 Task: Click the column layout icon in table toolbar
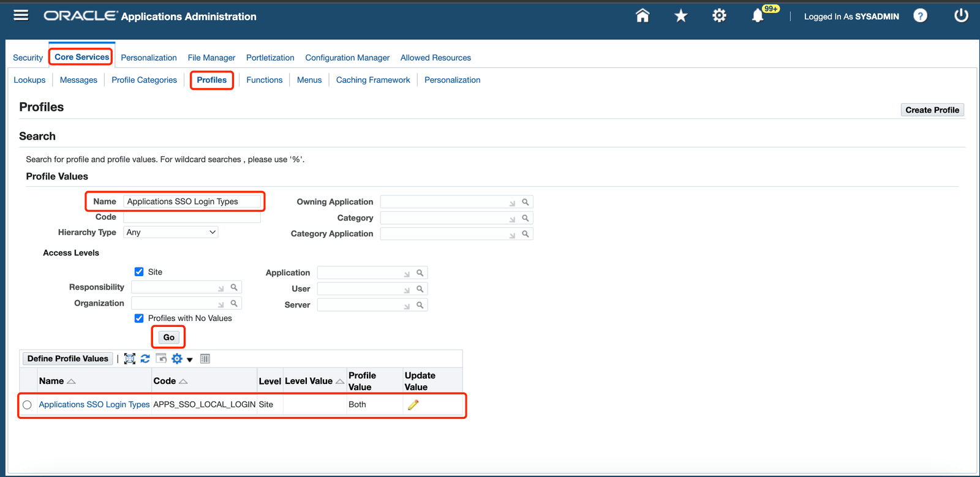pyautogui.click(x=205, y=359)
